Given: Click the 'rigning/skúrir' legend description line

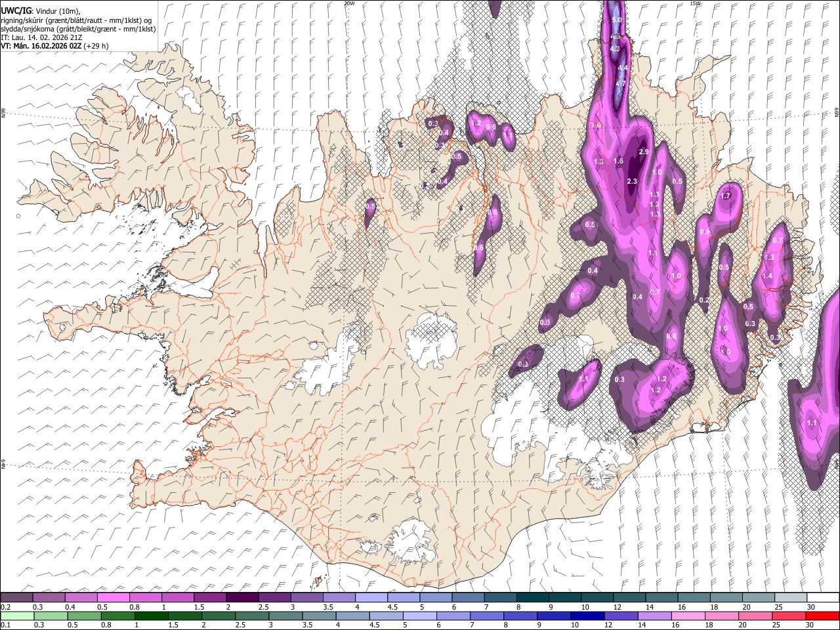Looking at the screenshot, I should point(76,20).
